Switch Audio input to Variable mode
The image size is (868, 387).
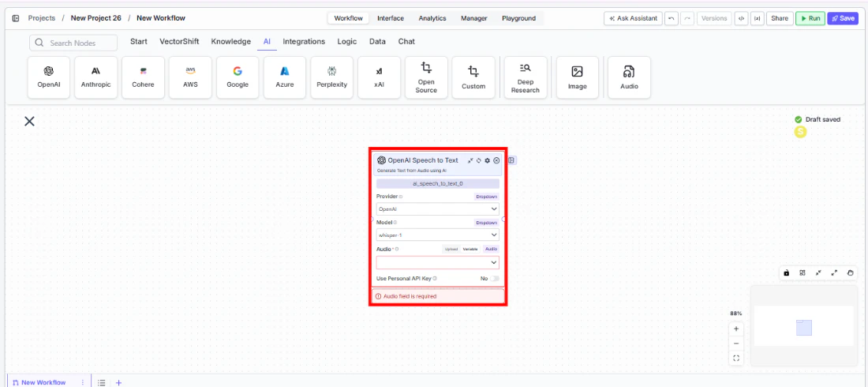[x=470, y=249]
